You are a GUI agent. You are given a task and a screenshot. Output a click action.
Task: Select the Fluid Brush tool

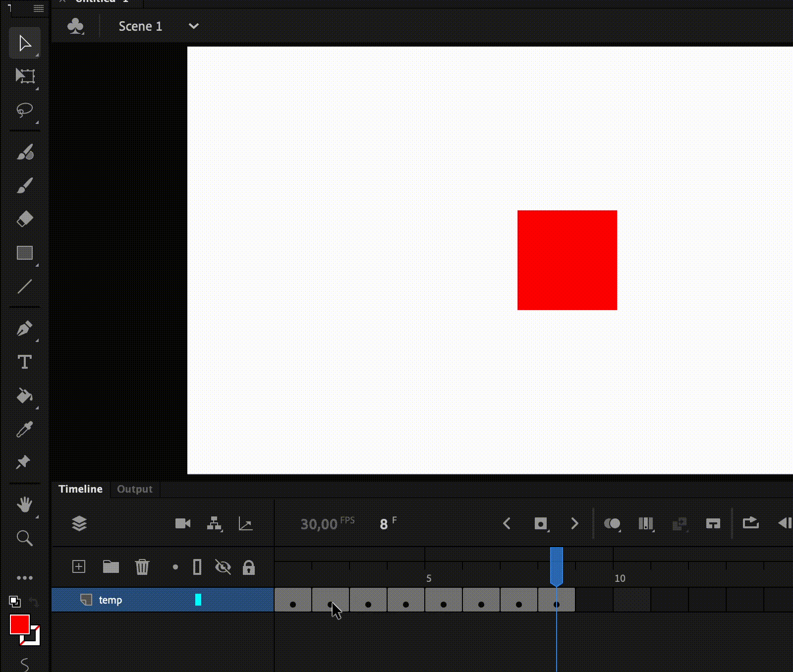point(25,152)
